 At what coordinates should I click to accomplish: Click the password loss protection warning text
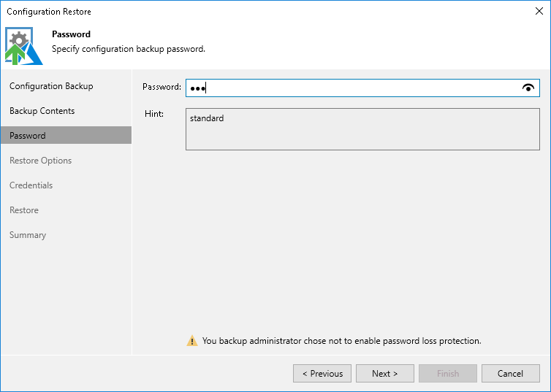(341, 341)
